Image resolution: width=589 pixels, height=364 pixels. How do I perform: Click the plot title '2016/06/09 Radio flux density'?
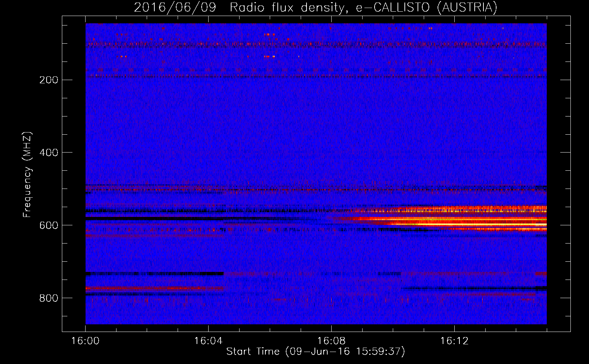tap(316, 7)
